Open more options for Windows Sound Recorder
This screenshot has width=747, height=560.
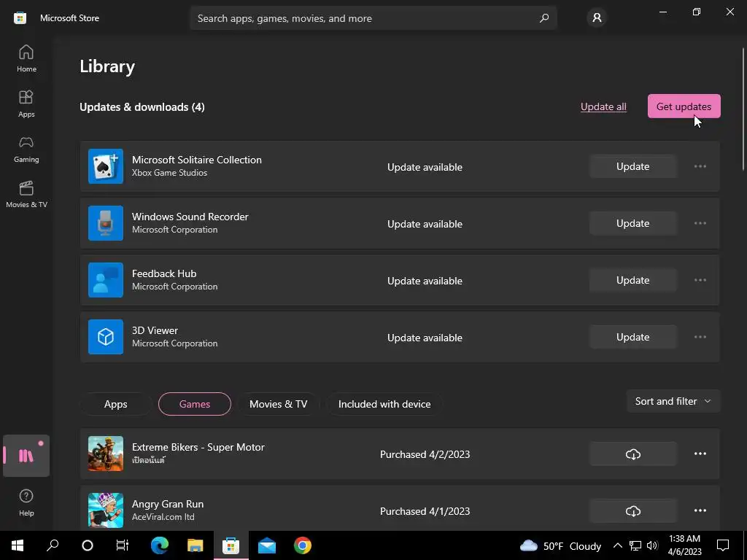coord(700,223)
